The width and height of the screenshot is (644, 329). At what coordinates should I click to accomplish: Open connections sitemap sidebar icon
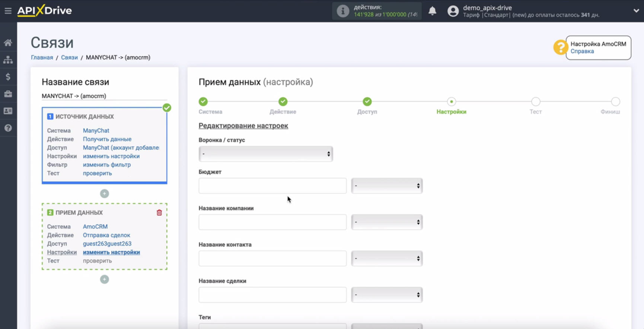(8, 60)
